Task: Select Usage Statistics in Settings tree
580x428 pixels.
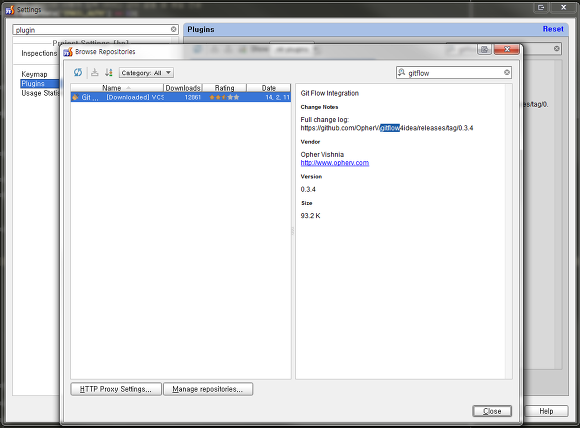Action: click(x=40, y=93)
